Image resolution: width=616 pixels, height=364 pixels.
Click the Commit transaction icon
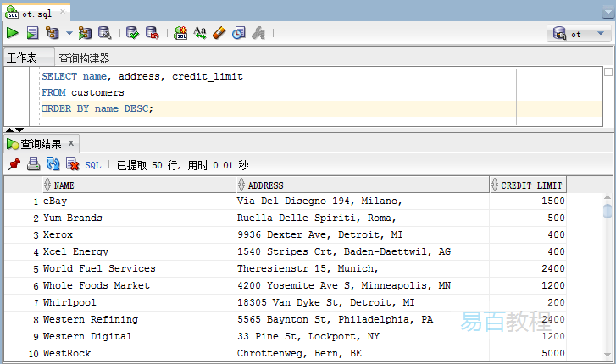(x=132, y=33)
